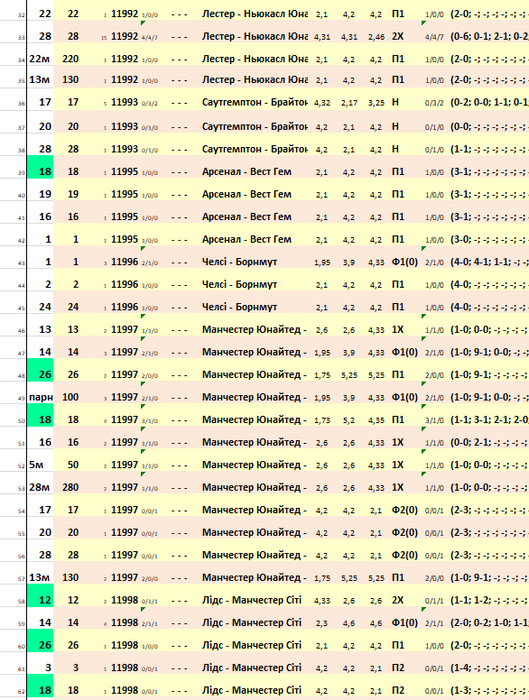Click the scores cell starting (0-0; 2-1
The height and width of the screenshot is (700, 529).
tap(489, 442)
